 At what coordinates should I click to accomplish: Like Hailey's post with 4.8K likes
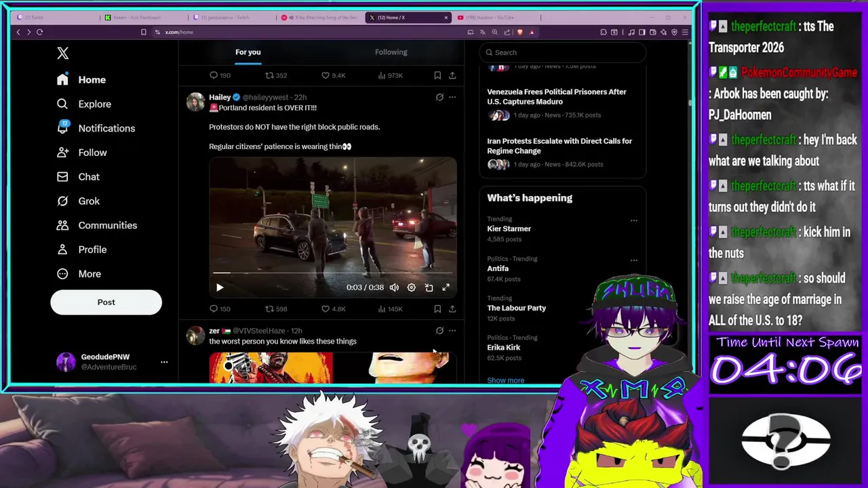(x=333, y=309)
